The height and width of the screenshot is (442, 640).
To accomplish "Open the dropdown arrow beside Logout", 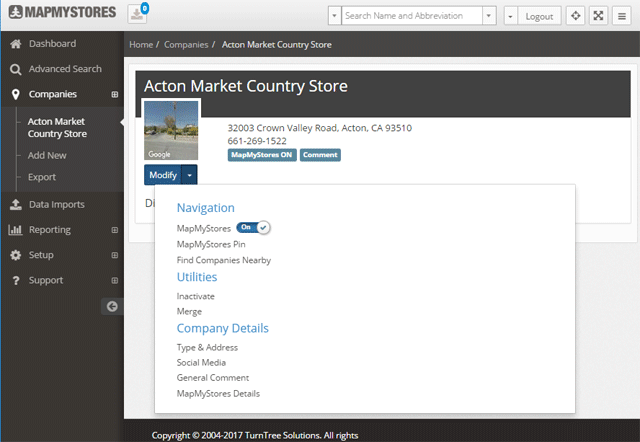I will click(x=510, y=16).
